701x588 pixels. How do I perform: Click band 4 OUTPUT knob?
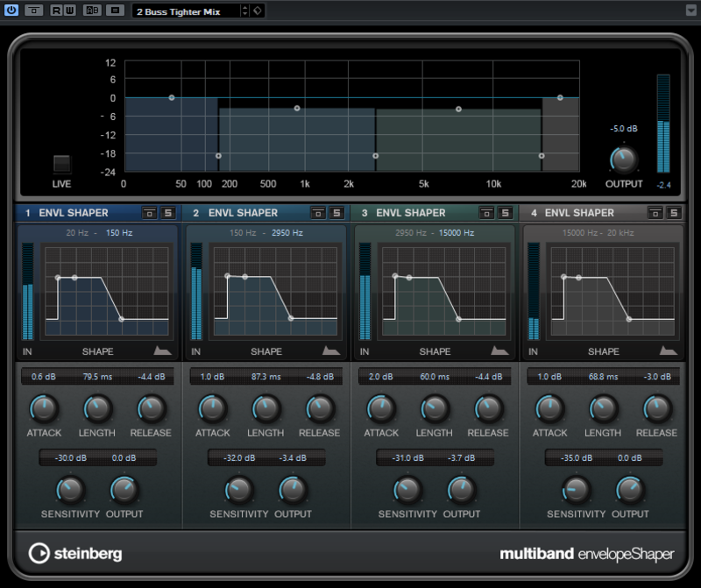(x=629, y=490)
